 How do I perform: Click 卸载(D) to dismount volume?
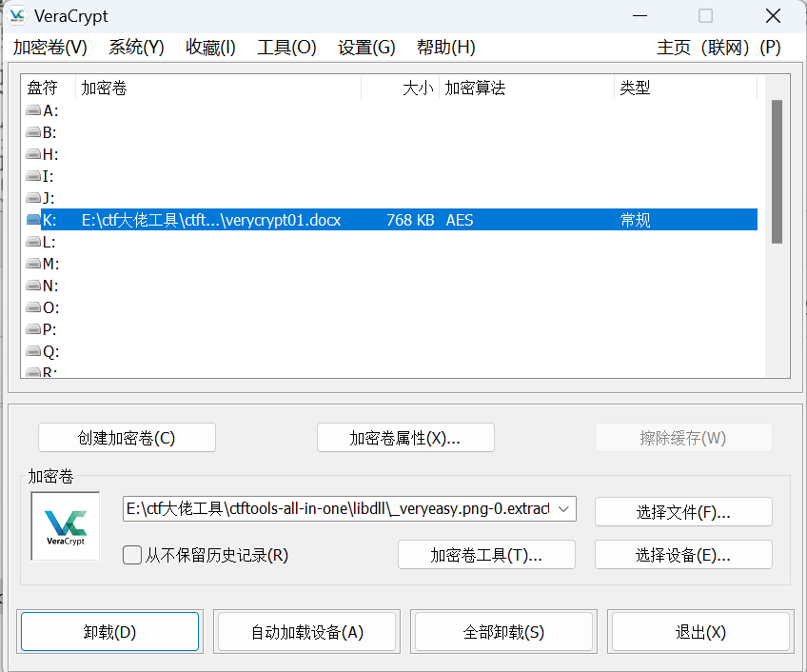109,632
